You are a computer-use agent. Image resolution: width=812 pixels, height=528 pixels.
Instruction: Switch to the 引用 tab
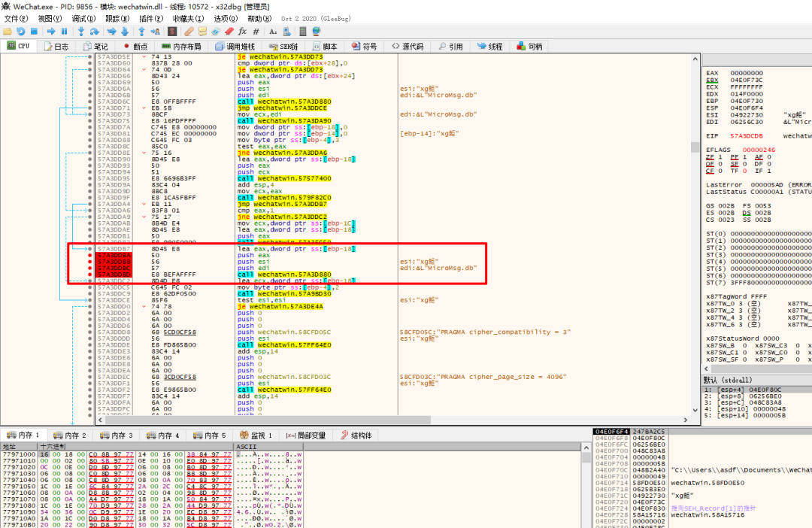(450, 47)
